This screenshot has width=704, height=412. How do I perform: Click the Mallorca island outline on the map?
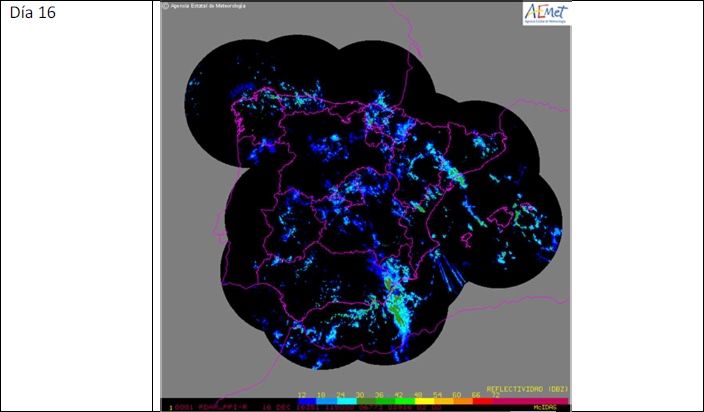click(500, 219)
